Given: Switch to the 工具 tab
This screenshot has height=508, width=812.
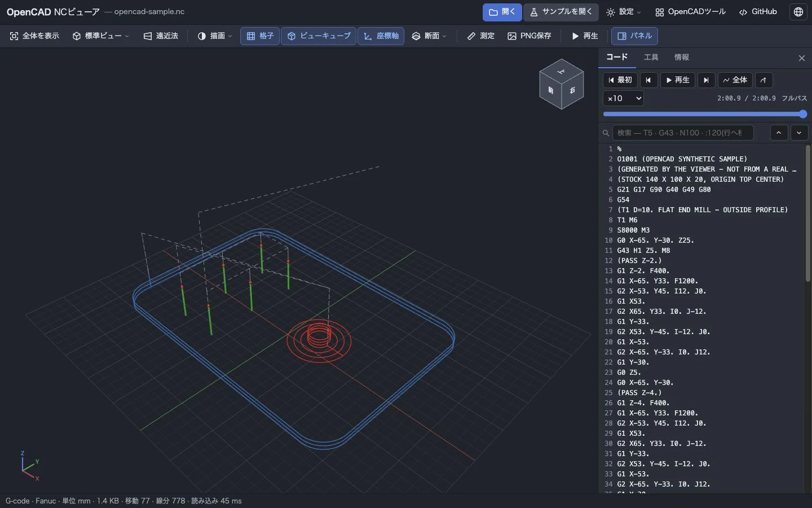Looking at the screenshot, I should [651, 57].
